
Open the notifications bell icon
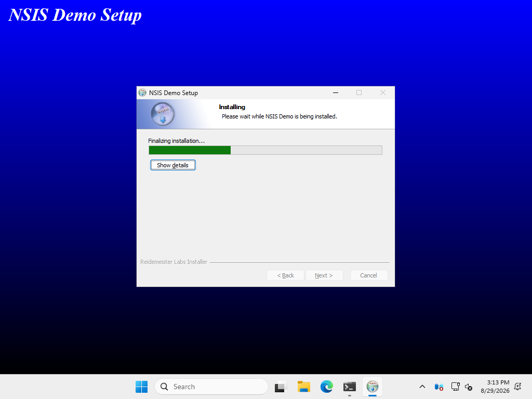pos(518,387)
